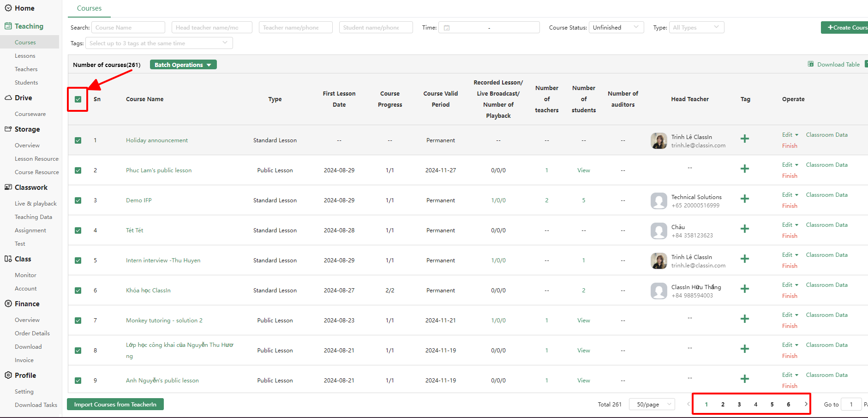Uncheck Monkey tutoring - solution 2 checkbox
868x418 pixels.
[x=78, y=321]
